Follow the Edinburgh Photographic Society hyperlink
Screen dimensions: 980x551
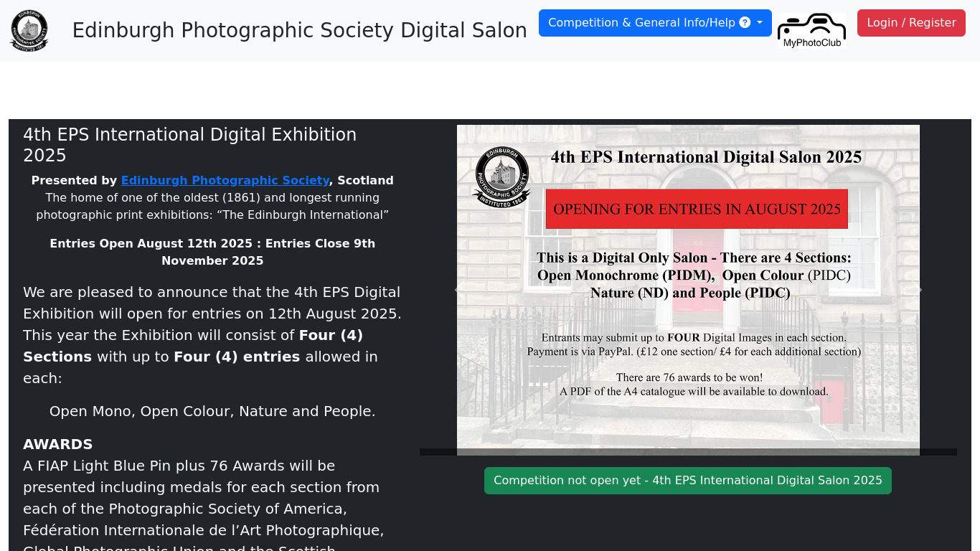tap(225, 181)
